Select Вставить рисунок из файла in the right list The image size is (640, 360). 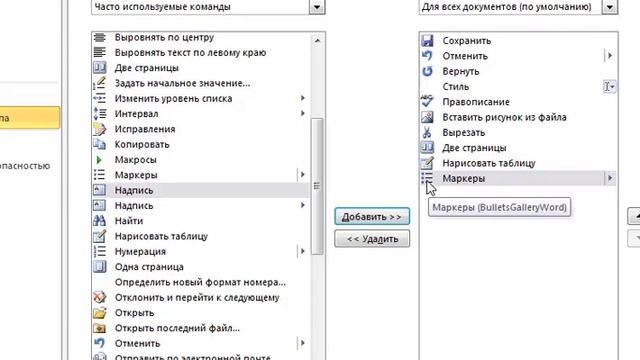518,117
